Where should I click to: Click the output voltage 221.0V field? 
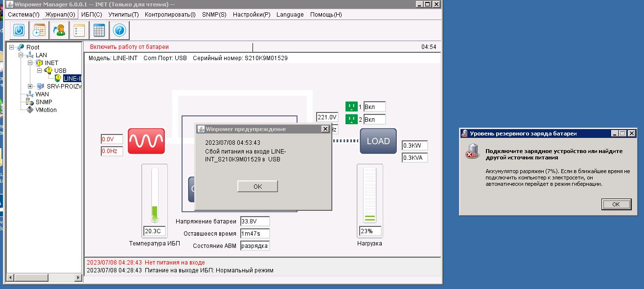point(327,117)
